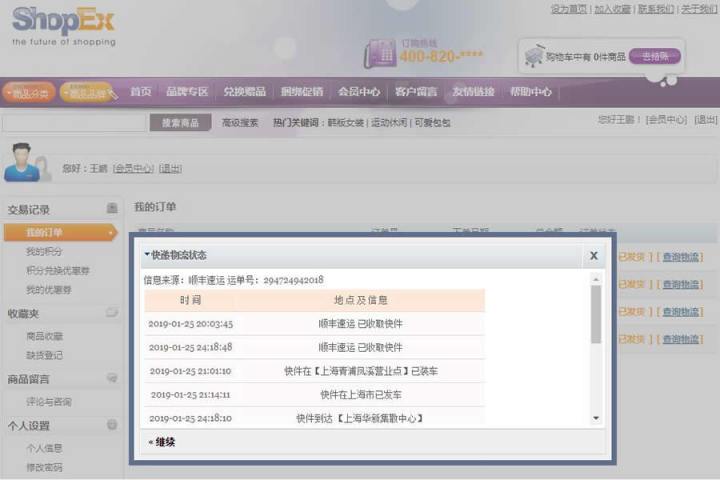
Task: Open the 会员中心 nav tab
Action: pos(358,92)
